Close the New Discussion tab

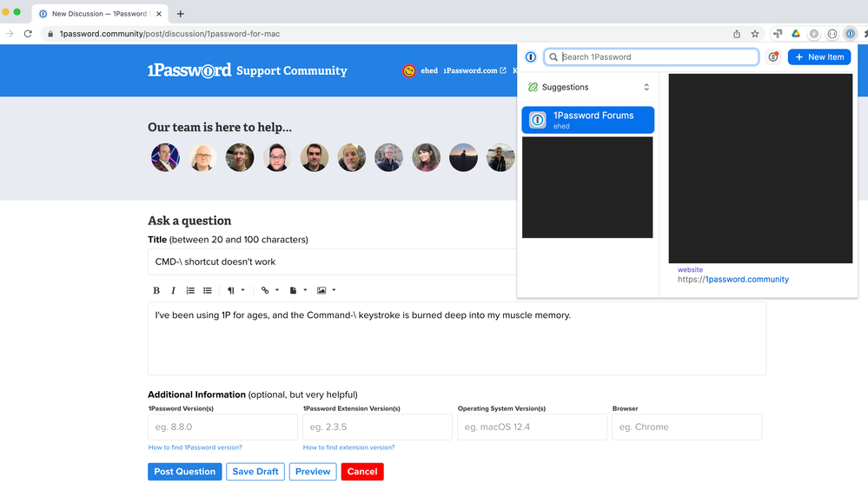pos(159,14)
